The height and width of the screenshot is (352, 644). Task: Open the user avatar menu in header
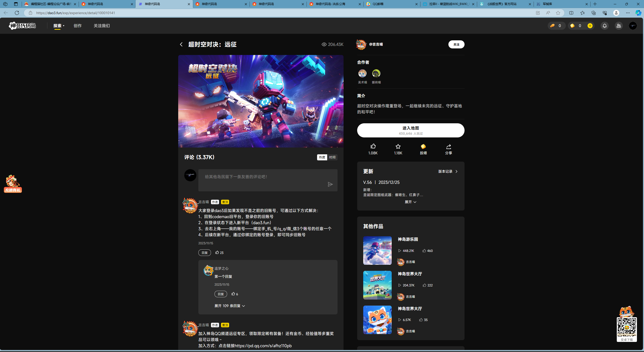point(633,26)
